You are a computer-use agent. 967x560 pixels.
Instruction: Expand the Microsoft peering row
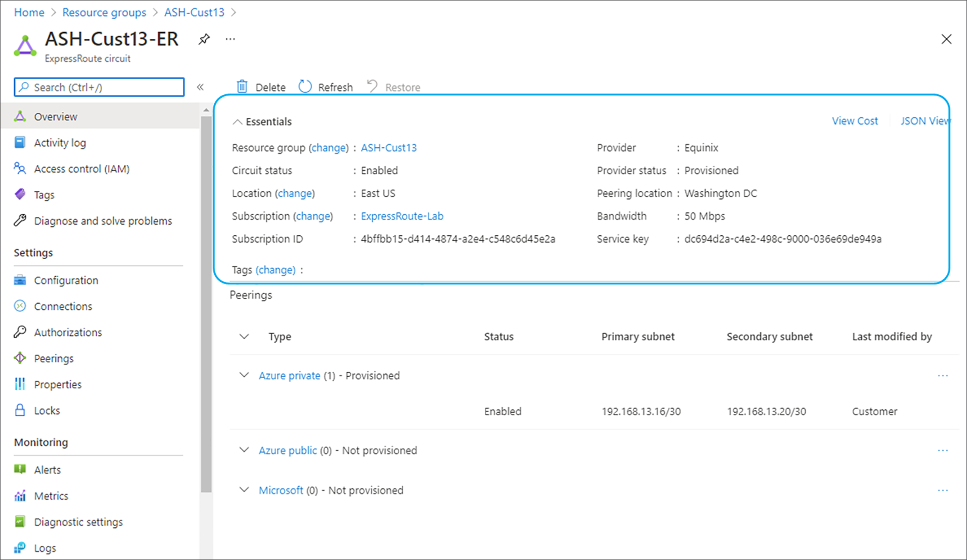(244, 490)
